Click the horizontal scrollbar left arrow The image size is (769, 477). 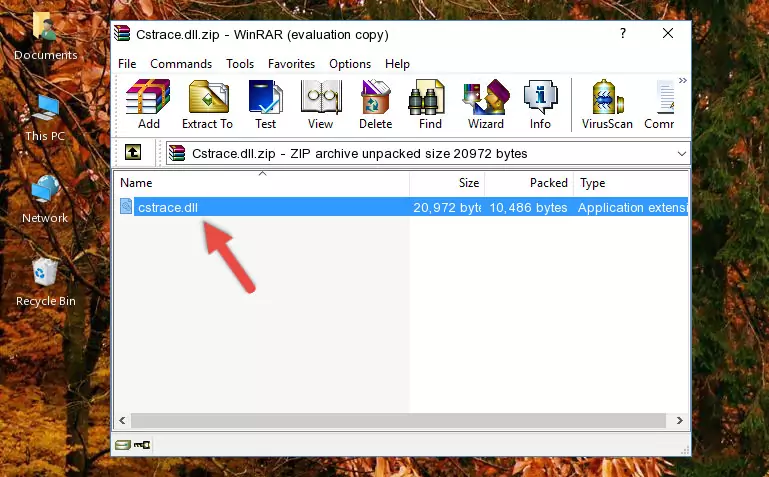point(123,420)
